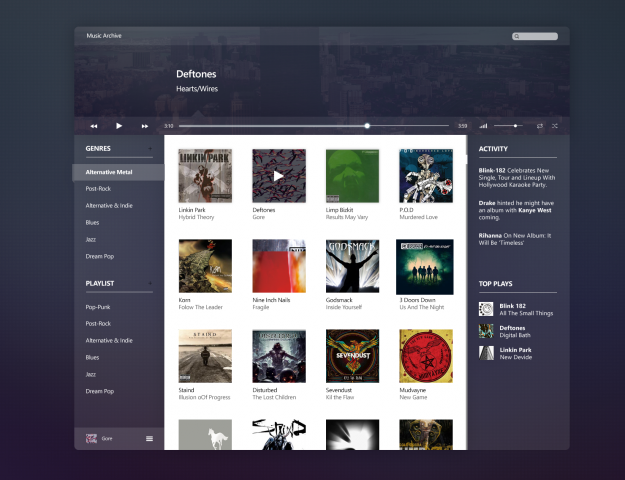Open Limp Bizkit Results May Vary cover
Image resolution: width=625 pixels, height=480 pixels.
352,176
